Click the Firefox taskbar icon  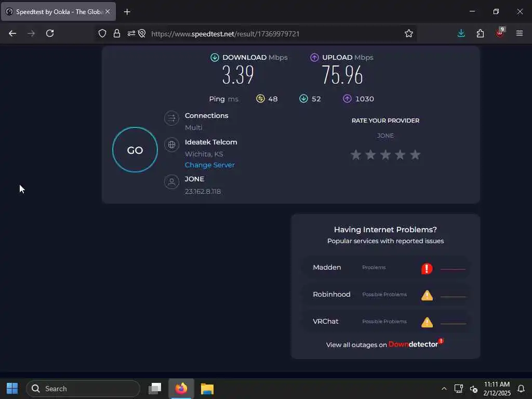[x=181, y=389]
